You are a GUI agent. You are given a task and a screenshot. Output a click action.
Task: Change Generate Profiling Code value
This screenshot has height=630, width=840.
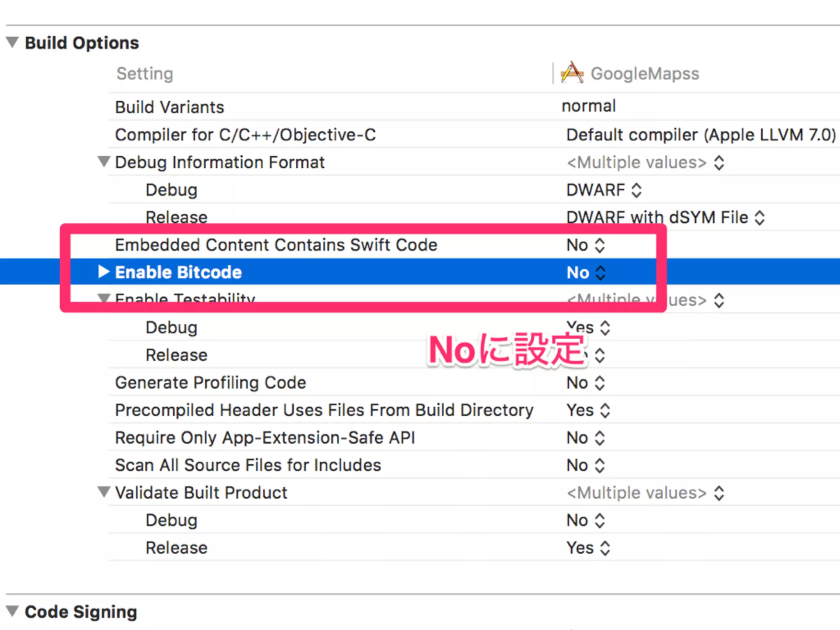click(586, 383)
